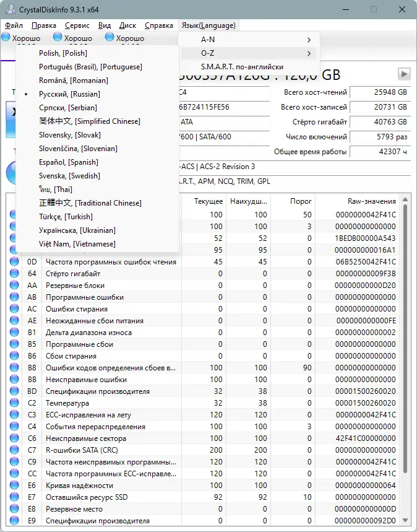Select S.M.A.R.T. по-английски option

tap(249, 67)
